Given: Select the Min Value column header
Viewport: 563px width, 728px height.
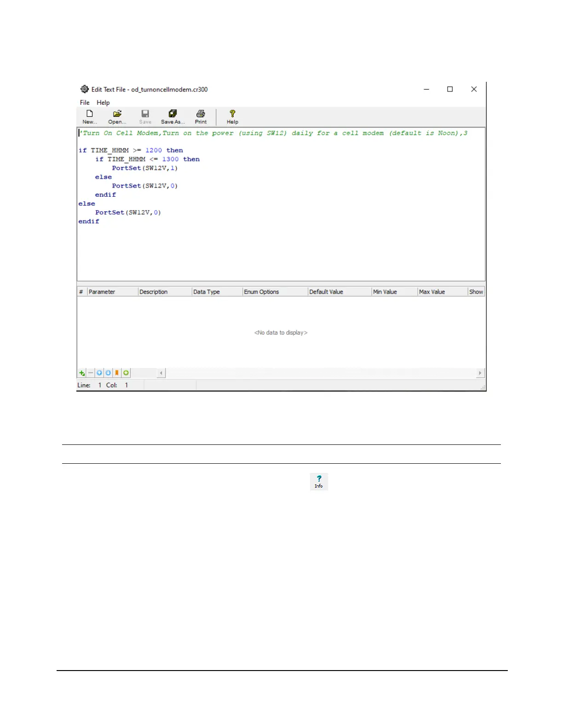Looking at the screenshot, I should pyautogui.click(x=395, y=292).
